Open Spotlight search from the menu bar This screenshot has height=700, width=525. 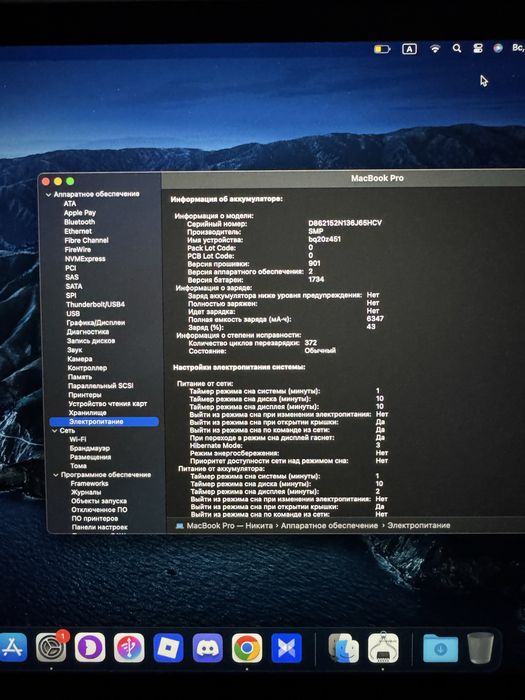[x=457, y=48]
